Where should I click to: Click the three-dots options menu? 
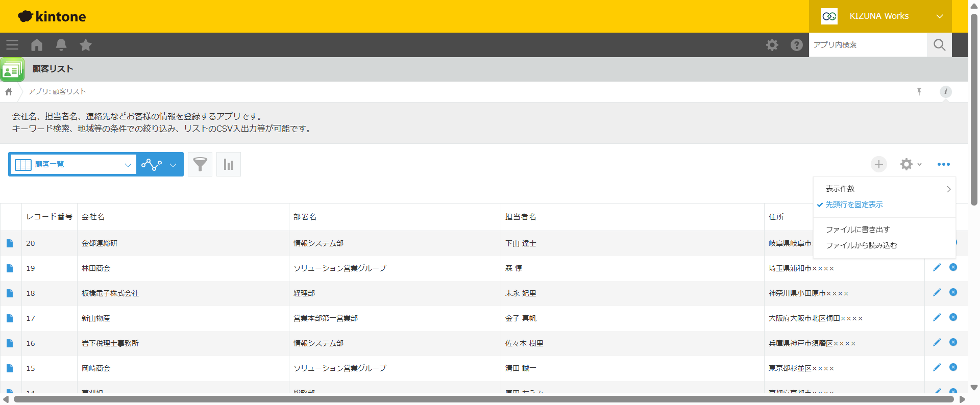pyautogui.click(x=944, y=164)
